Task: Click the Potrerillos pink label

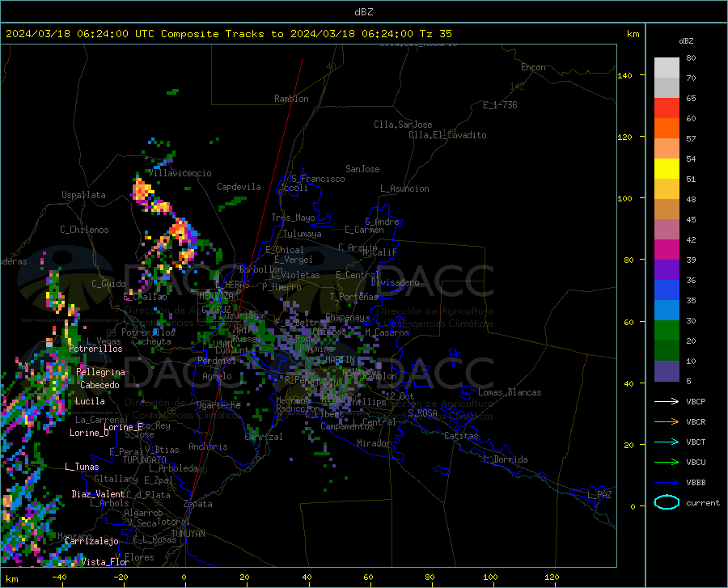Action: coord(95,349)
